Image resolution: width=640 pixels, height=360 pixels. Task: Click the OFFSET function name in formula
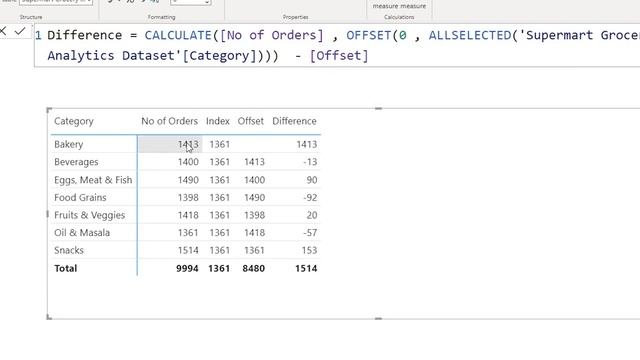[369, 35]
